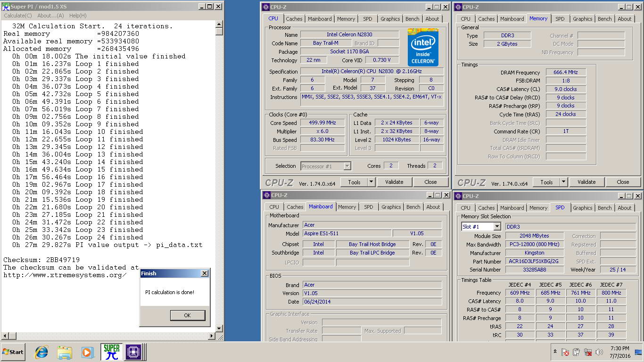Screen dimensions: 644x362
Task: Open Tools dropdown arrow in CPU-Z processor window
Action: point(371,182)
